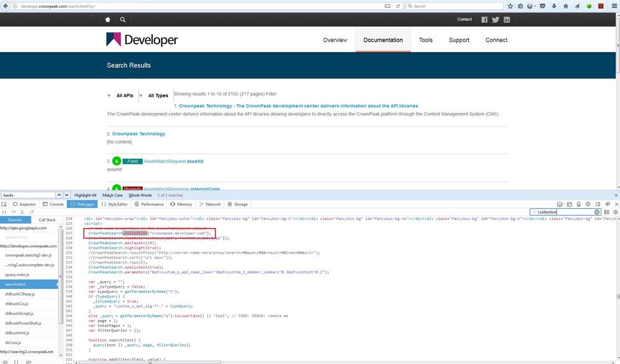This screenshot has height=364, width=620.
Task: Click the Step In debugger button
Action: click(x=22, y=212)
